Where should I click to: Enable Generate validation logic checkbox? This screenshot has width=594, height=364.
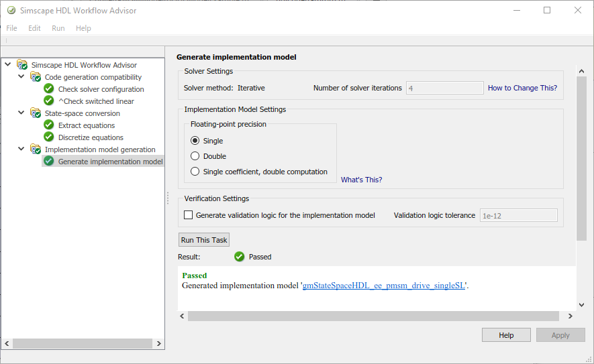(189, 215)
